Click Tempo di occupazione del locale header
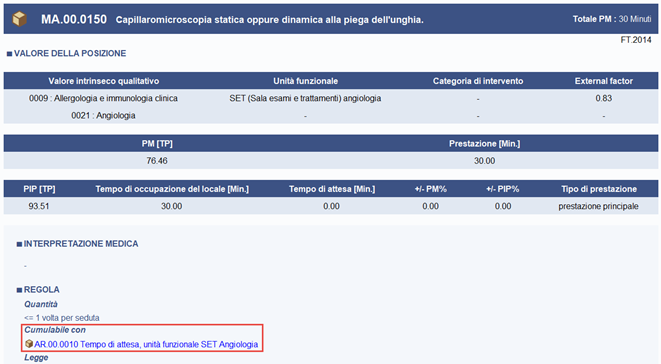The height and width of the screenshot is (364, 661). pos(172,189)
